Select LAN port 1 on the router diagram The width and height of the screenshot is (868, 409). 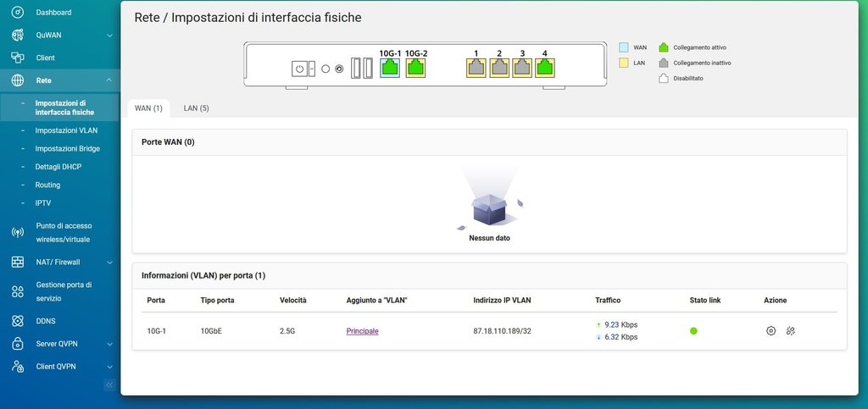[x=476, y=68]
